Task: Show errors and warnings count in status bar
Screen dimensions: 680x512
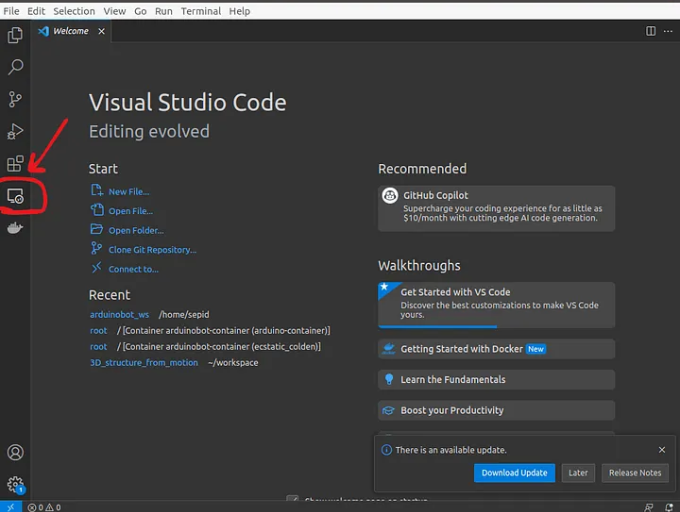Action: (x=44, y=507)
